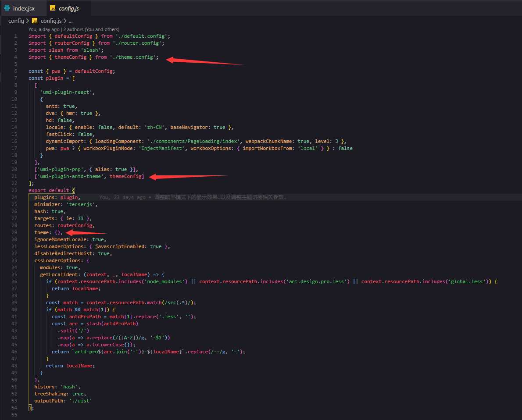The height and width of the screenshot is (420, 522).
Task: Click treeShaking property
Action: [50, 394]
